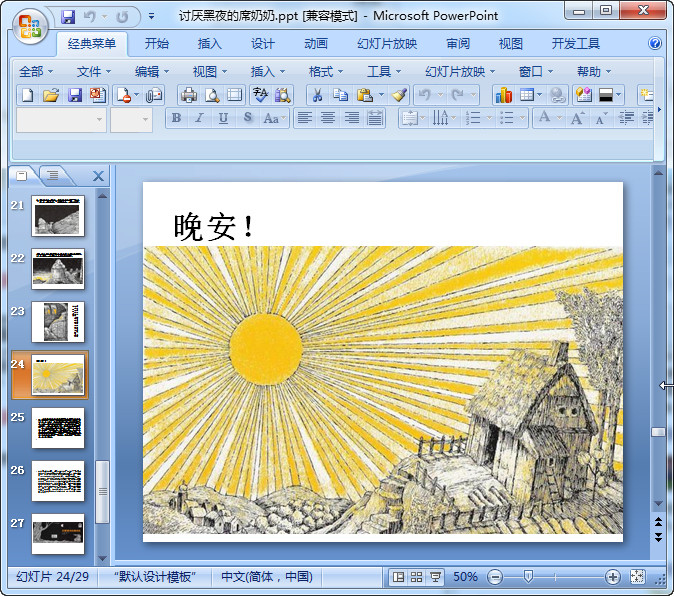Go to next slide double arrow
Screen dimensions: 674x596
[x=658, y=537]
